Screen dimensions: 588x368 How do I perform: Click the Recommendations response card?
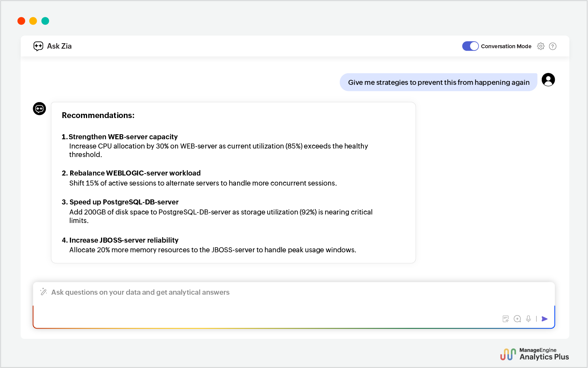tap(233, 182)
